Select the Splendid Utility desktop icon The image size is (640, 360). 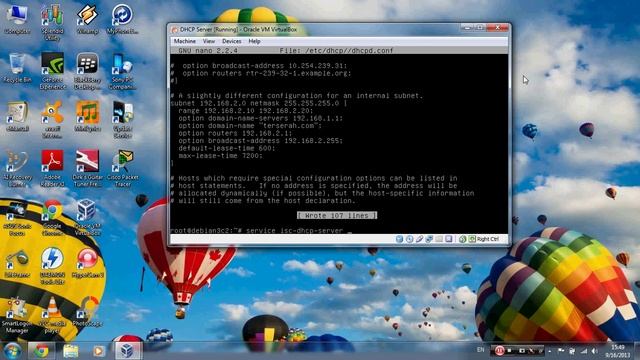pos(52,23)
